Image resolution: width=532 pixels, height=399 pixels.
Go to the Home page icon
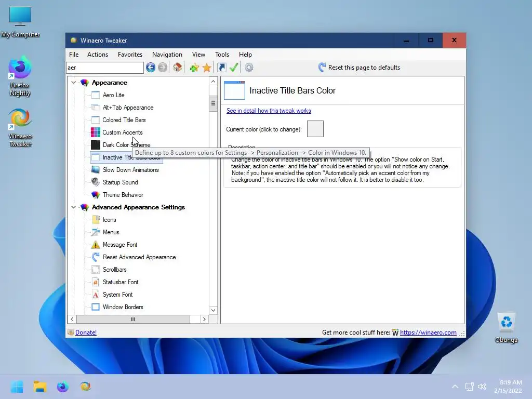pyautogui.click(x=178, y=68)
